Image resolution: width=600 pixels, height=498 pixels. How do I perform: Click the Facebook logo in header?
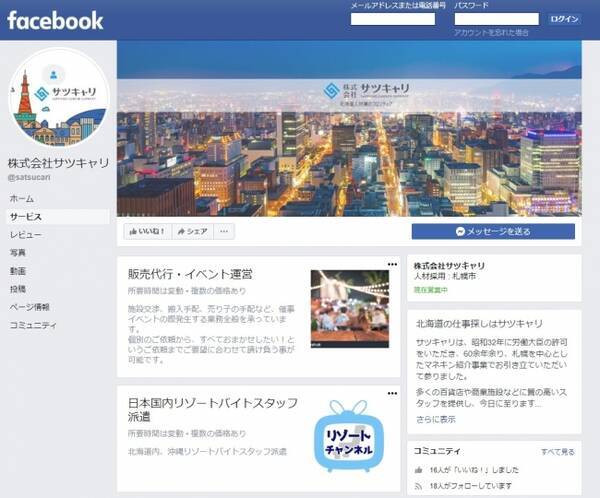[55, 20]
